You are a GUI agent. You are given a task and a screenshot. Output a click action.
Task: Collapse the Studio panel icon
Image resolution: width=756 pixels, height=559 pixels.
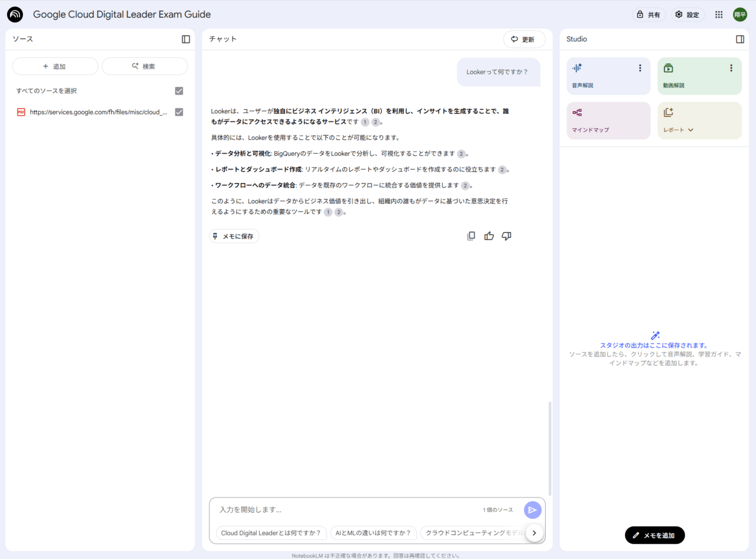[x=740, y=39]
